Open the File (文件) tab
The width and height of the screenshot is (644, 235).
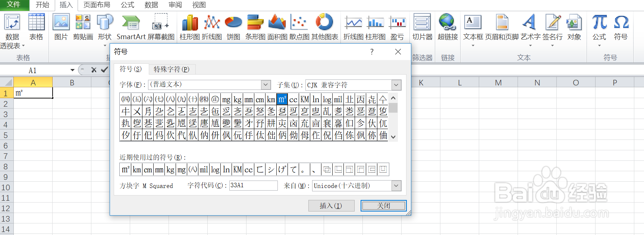[14, 5]
